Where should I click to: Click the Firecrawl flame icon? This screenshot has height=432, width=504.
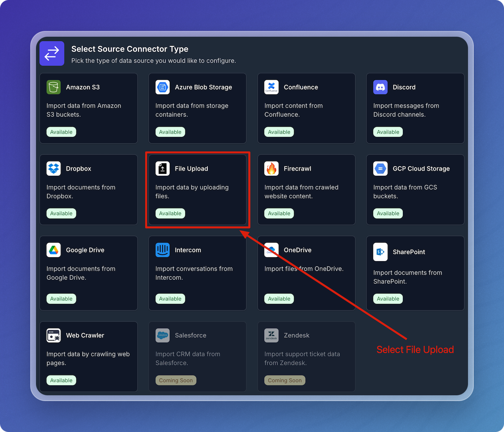point(271,168)
